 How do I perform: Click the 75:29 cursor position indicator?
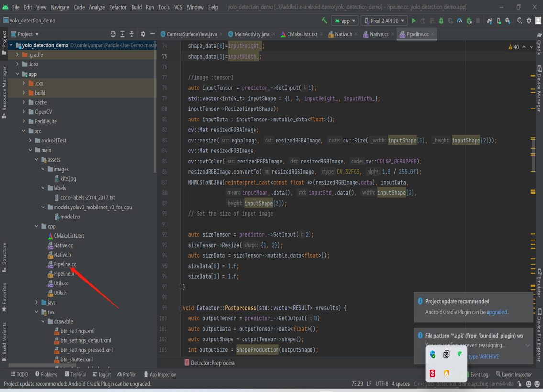point(357,384)
